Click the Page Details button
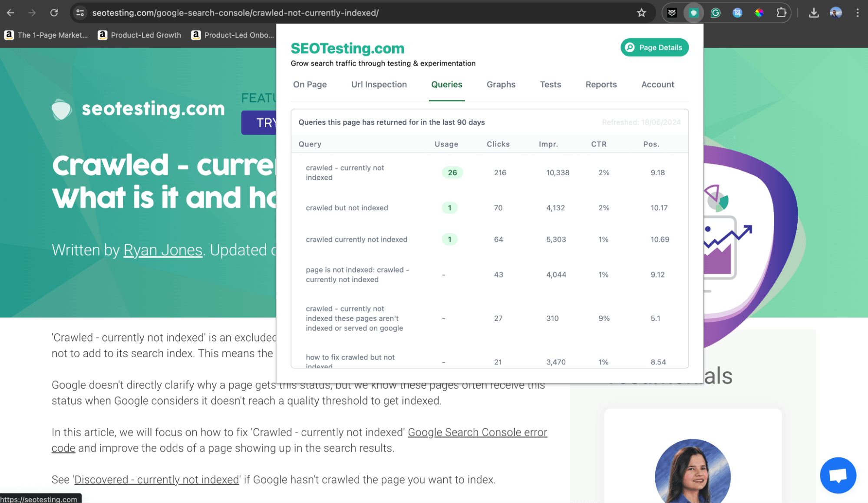Screen dimensions: 868x503 tap(654, 47)
